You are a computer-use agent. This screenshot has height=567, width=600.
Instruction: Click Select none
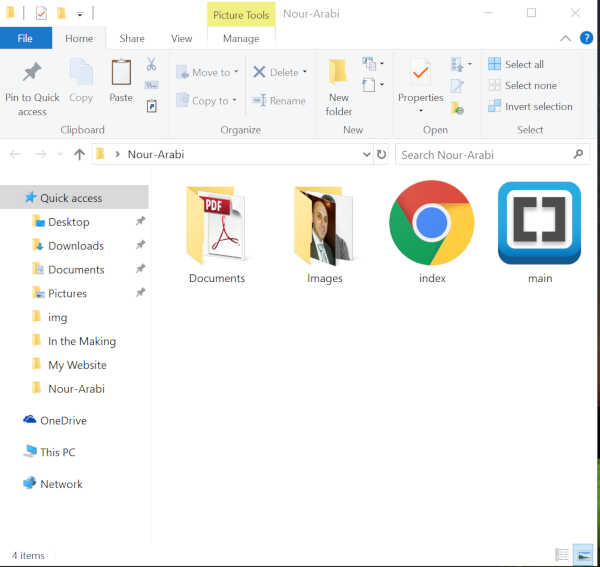tap(522, 85)
